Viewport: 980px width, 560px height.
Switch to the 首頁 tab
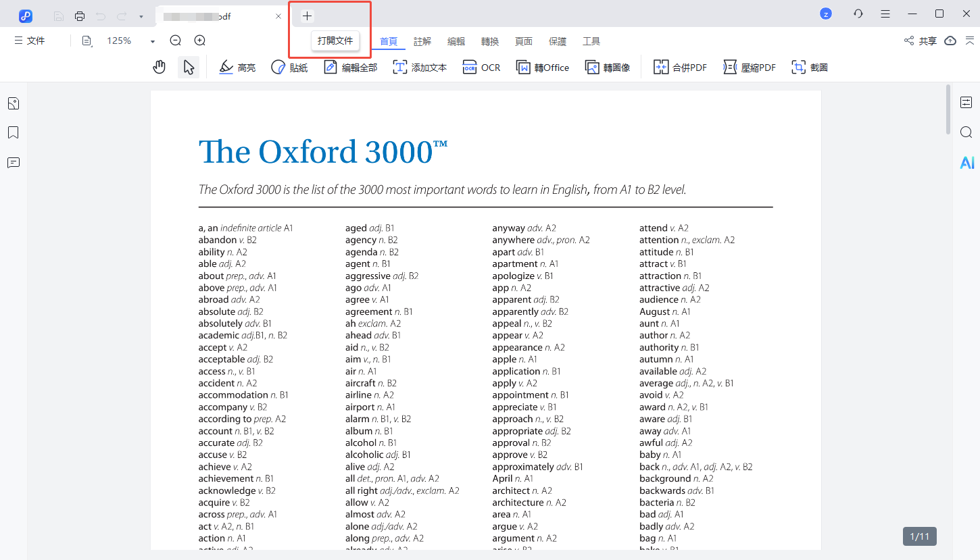[x=389, y=41]
